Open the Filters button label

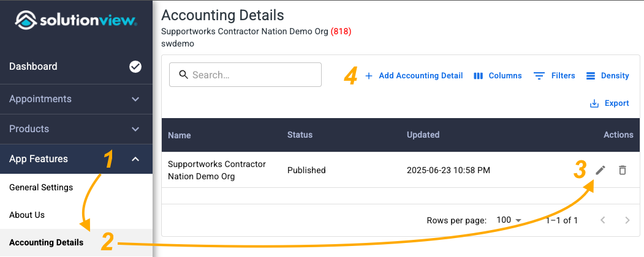click(x=563, y=76)
